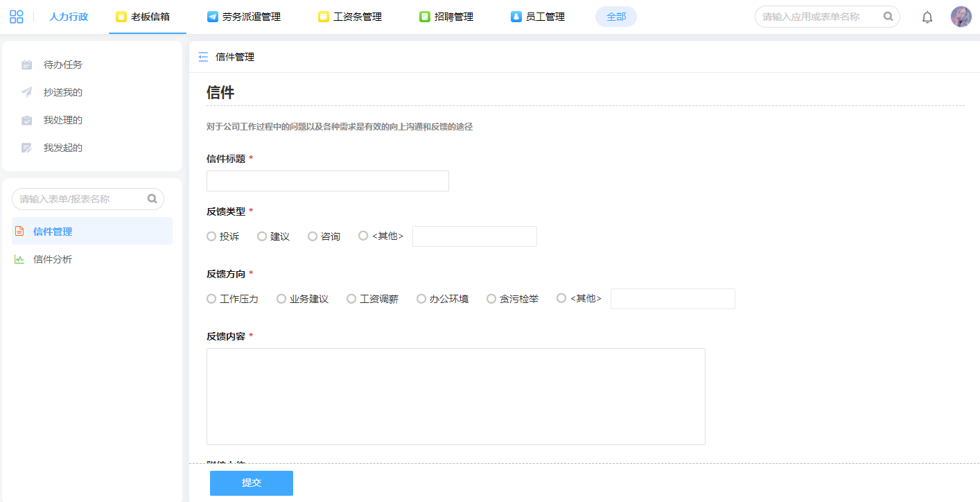The height and width of the screenshot is (502, 980).
Task: Click the sidebar form search magnifier icon
Action: pyautogui.click(x=152, y=199)
